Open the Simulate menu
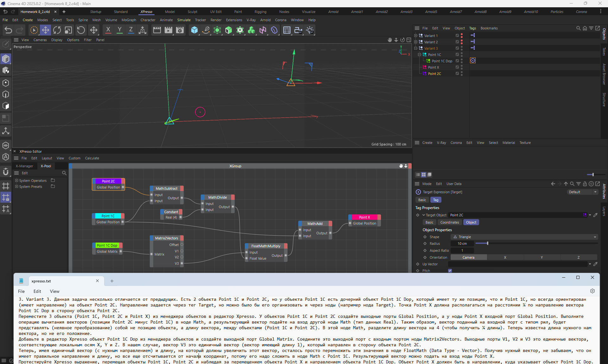The image size is (608, 364). coord(184,20)
